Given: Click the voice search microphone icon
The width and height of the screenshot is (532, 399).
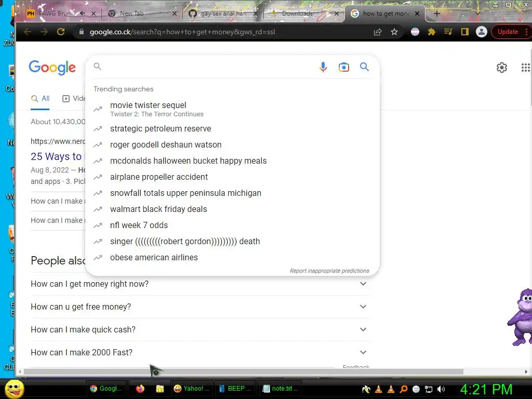Looking at the screenshot, I should (323, 67).
